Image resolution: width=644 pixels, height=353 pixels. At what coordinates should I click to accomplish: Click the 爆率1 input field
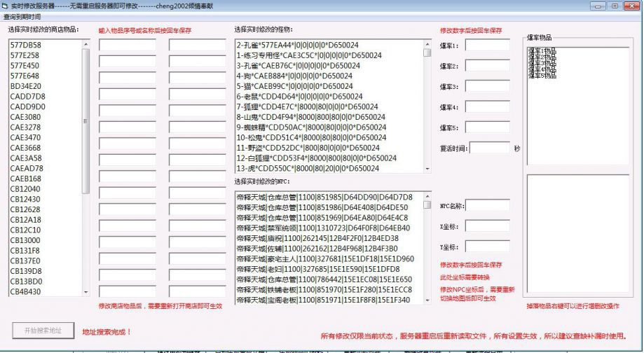pyautogui.click(x=487, y=46)
